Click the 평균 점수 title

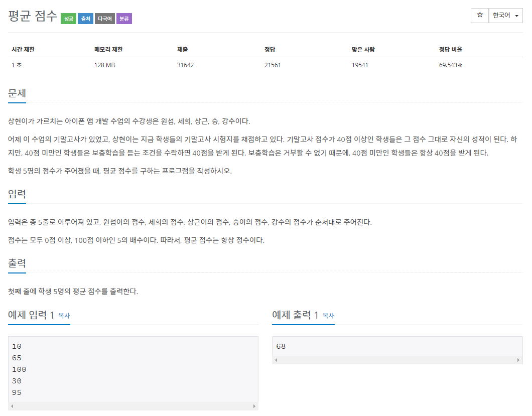pyautogui.click(x=33, y=16)
